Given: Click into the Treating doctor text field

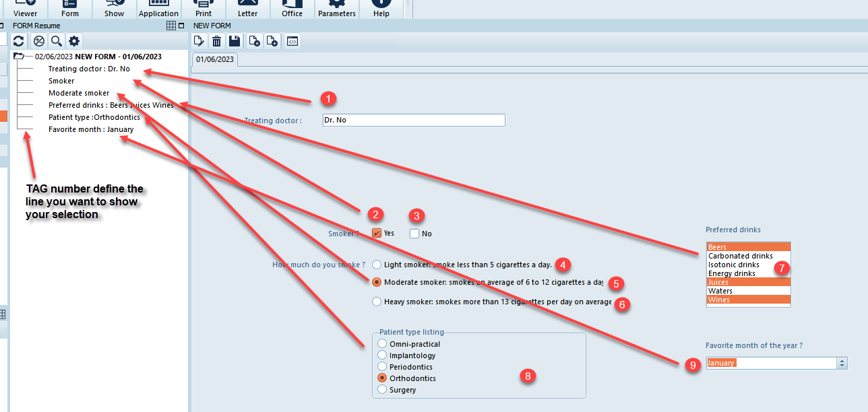Looking at the screenshot, I should tap(413, 120).
